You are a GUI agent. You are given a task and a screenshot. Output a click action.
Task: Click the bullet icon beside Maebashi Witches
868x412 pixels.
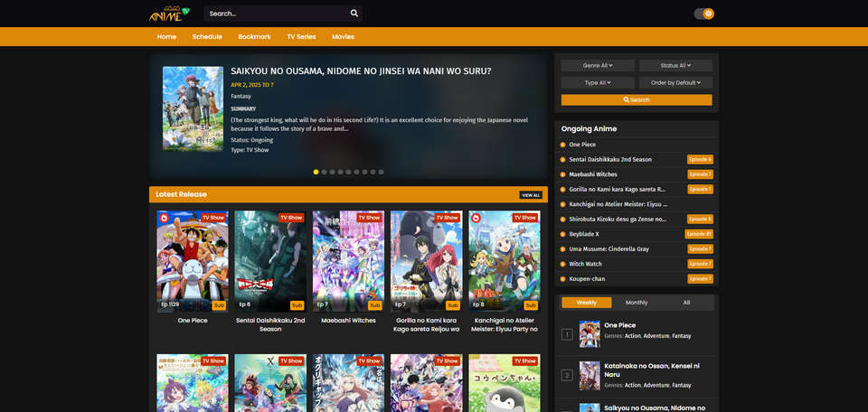(563, 174)
